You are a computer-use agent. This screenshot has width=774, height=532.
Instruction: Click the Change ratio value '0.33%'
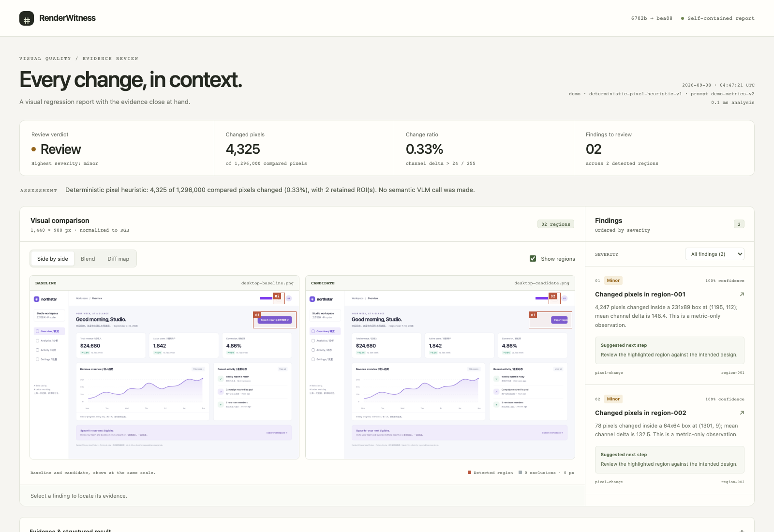pos(424,149)
